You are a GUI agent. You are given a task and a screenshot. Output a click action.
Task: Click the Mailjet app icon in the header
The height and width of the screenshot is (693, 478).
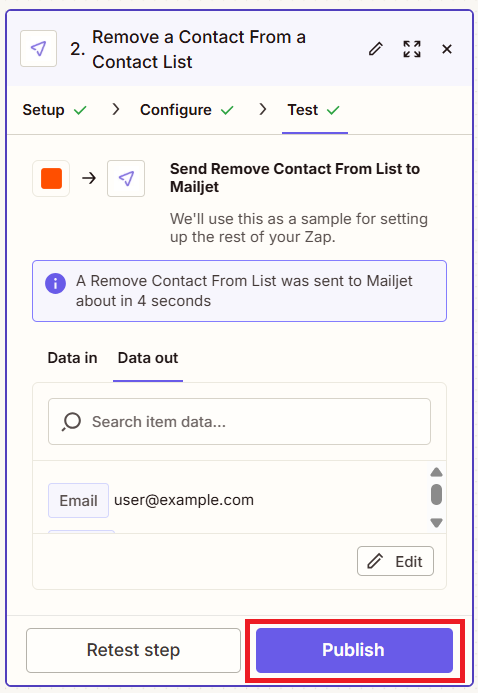pos(38,49)
